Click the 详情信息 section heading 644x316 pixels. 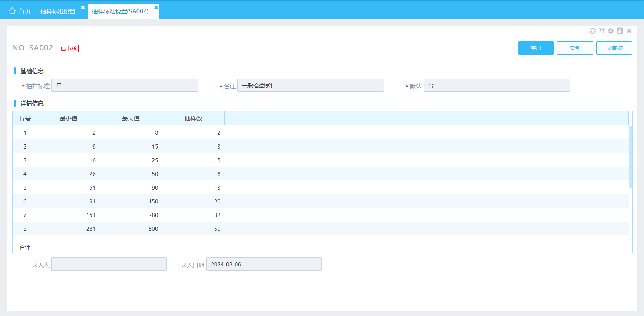[x=32, y=103]
